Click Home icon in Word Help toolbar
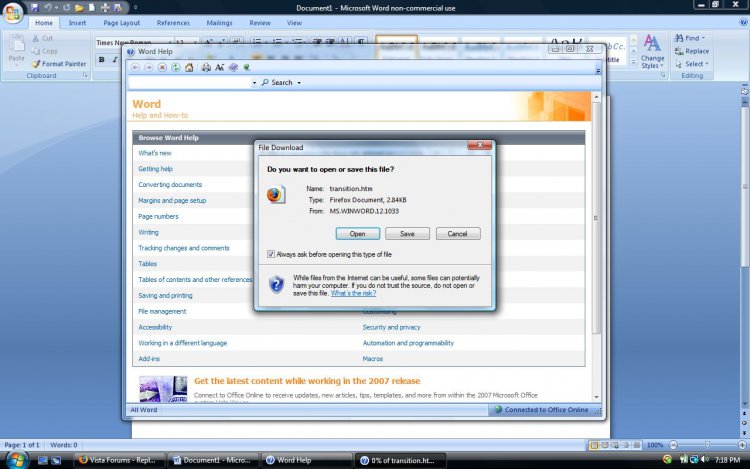 coord(189,67)
